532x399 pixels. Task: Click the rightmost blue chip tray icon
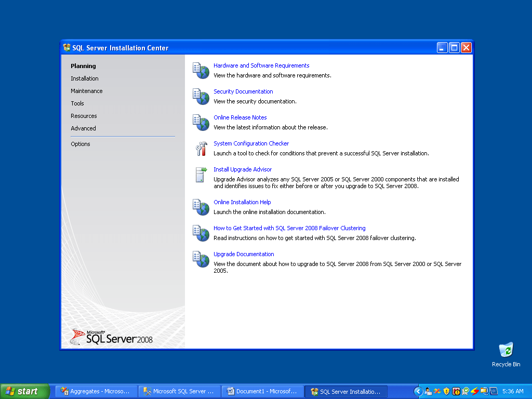[494, 391]
